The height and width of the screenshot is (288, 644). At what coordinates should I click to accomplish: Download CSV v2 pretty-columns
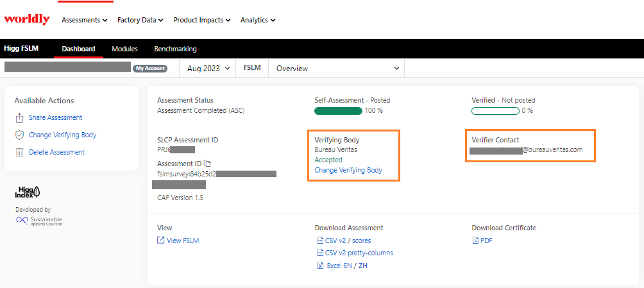359,253
